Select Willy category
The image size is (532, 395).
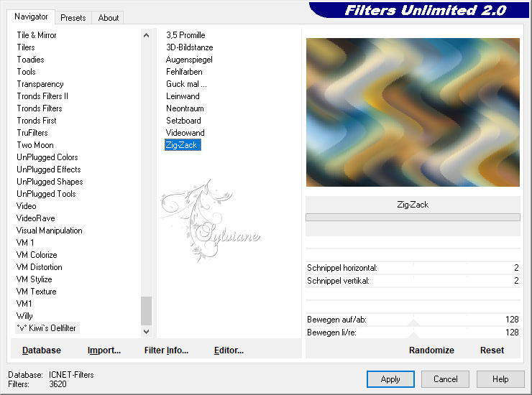(24, 316)
